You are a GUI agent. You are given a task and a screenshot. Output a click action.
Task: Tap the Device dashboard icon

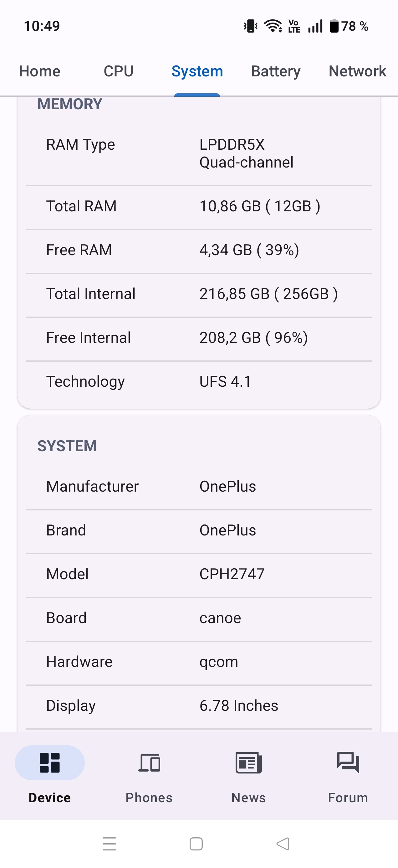click(50, 763)
